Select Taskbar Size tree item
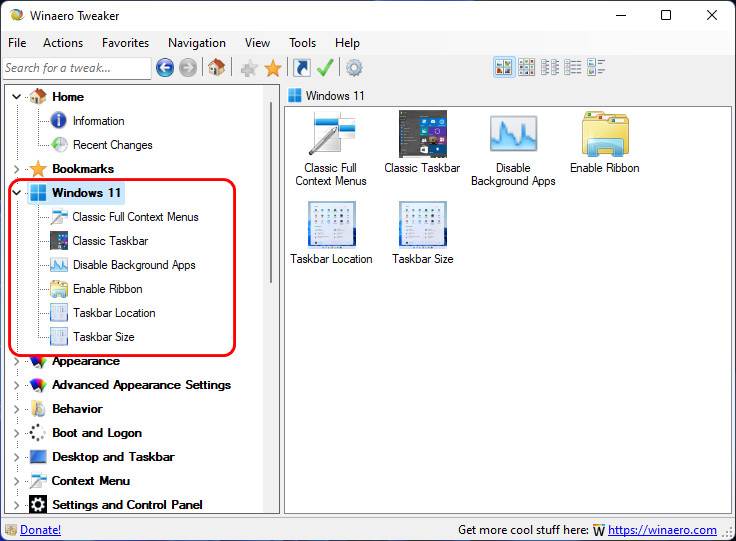 point(104,337)
